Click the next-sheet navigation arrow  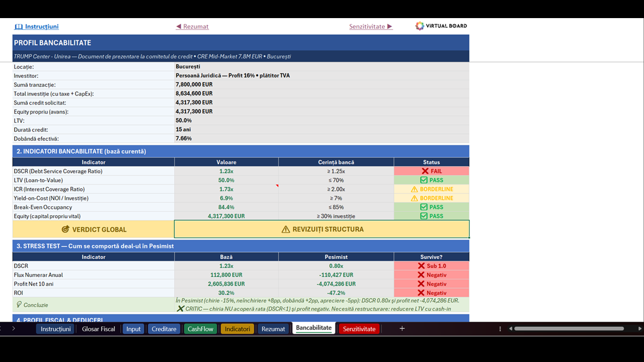(x=14, y=328)
